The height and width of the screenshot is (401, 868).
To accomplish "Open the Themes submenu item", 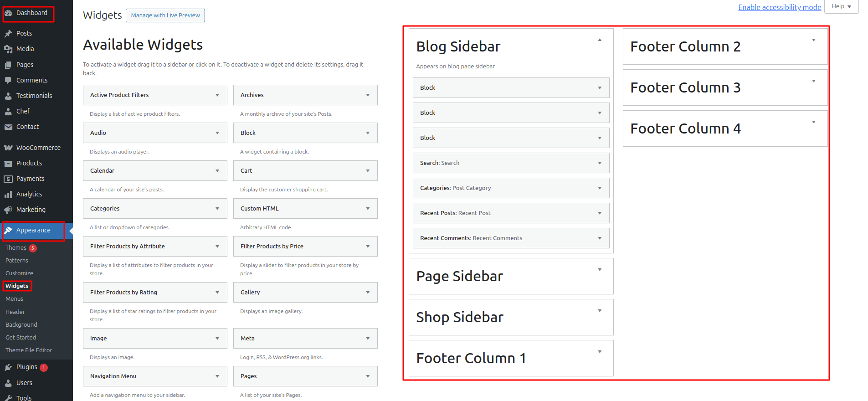I will click(16, 248).
